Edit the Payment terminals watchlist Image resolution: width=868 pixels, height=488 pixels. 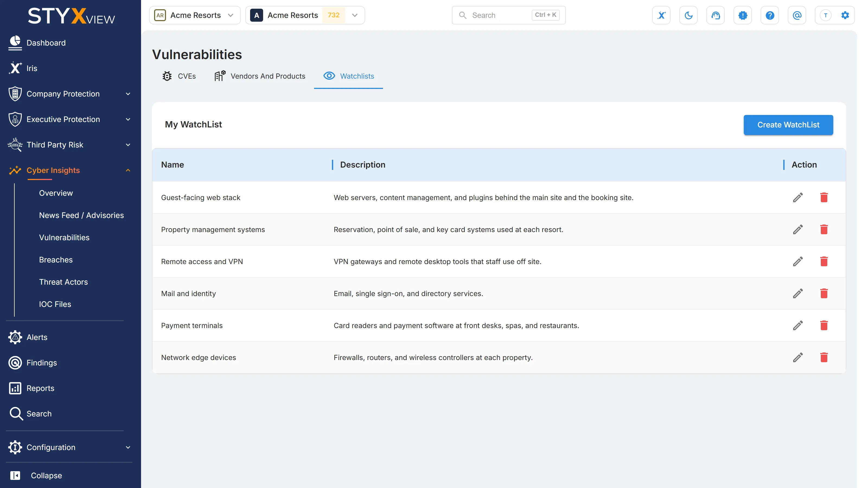point(797,326)
